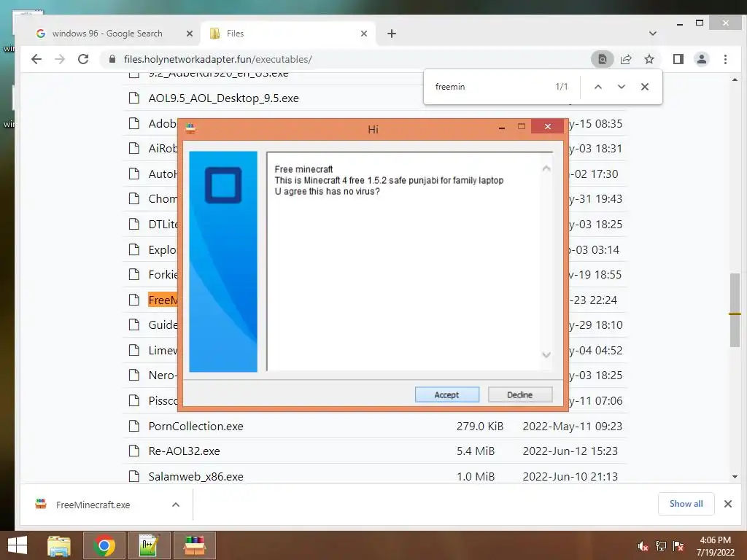Click the browser forward arrow

(x=60, y=59)
